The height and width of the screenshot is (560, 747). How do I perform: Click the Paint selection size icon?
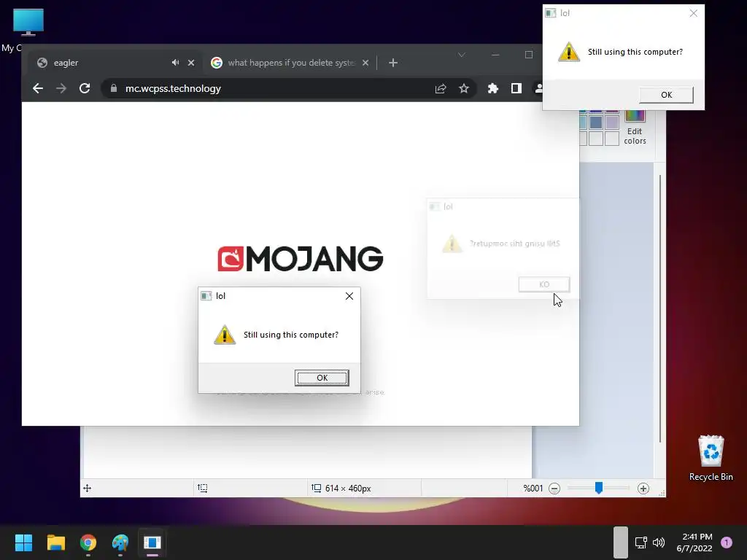203,488
